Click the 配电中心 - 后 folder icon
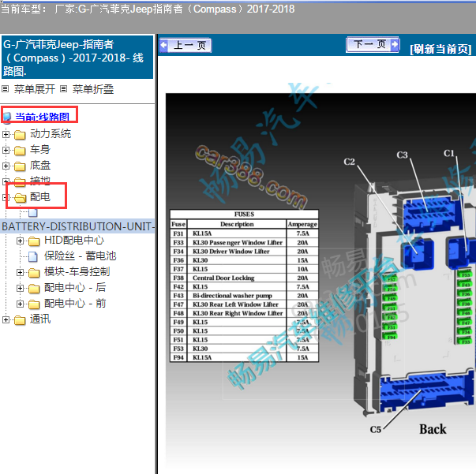The height and width of the screenshot is (474, 476). (x=34, y=289)
